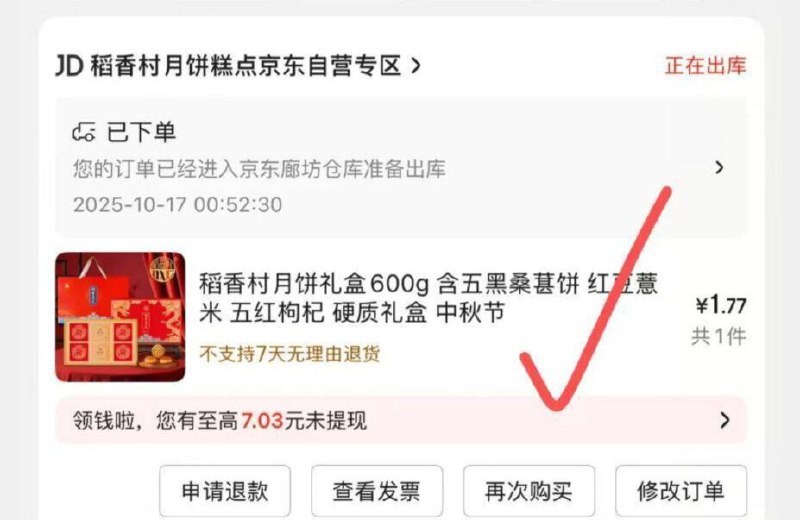Tap the chevron after store name
Viewport: 800px width, 520px height.
[x=416, y=66]
